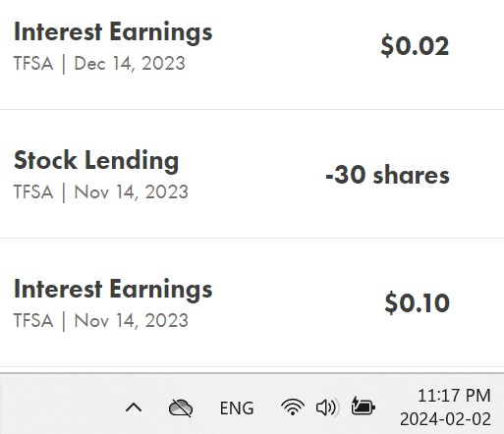504x434 pixels.
Task: Select the Stock Lending title text
Action: [x=96, y=161]
